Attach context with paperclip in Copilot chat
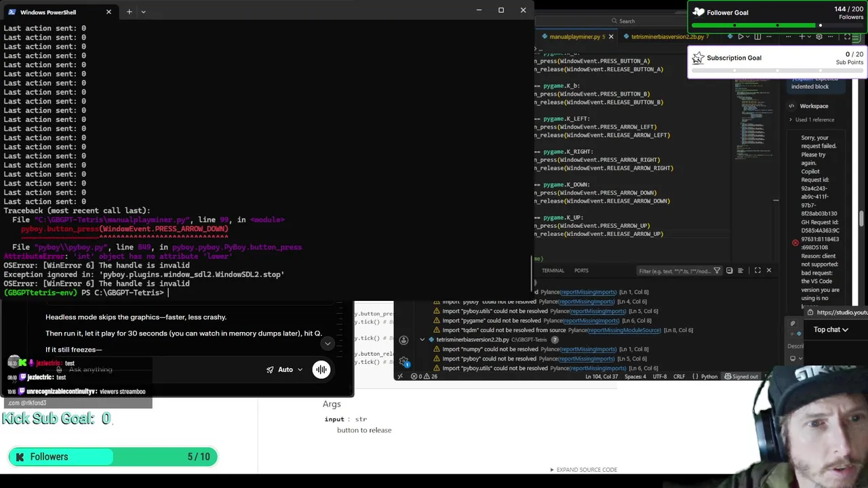 793,323
